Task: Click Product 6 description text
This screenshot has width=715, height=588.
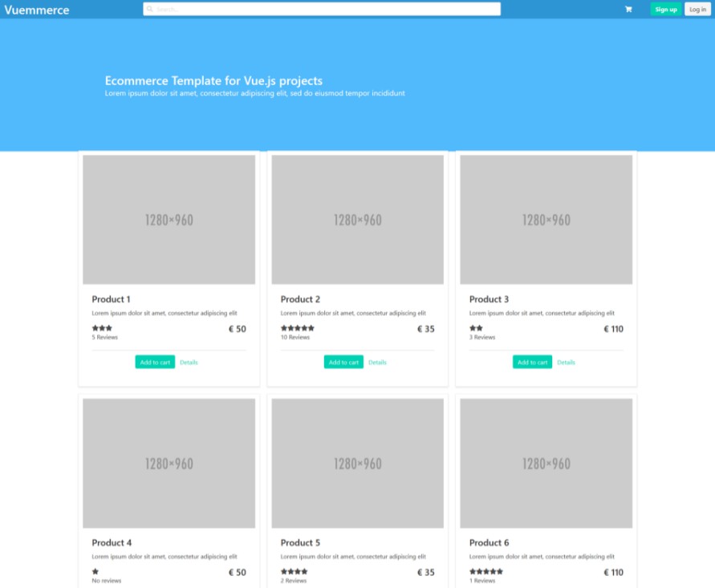Action: (x=542, y=557)
